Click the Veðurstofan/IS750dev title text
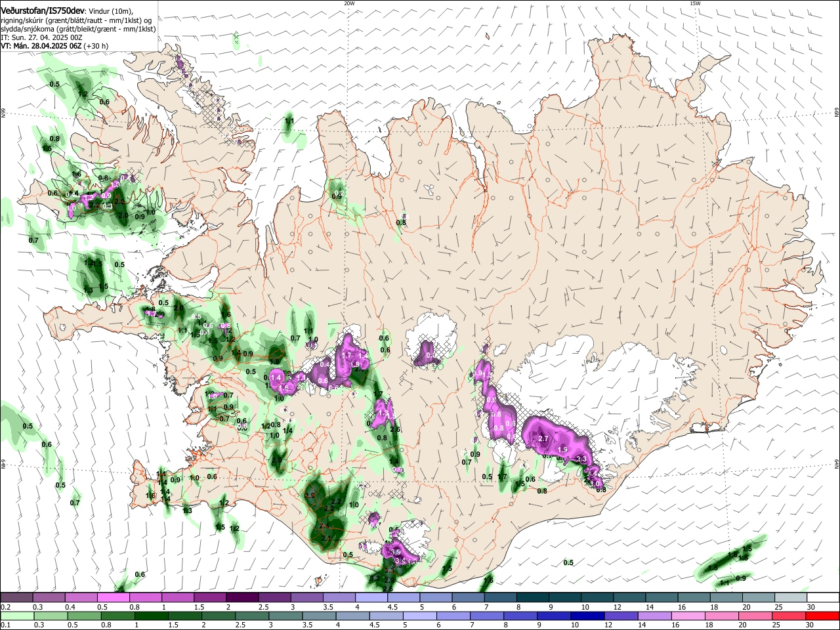The width and height of the screenshot is (840, 630). 43,10
